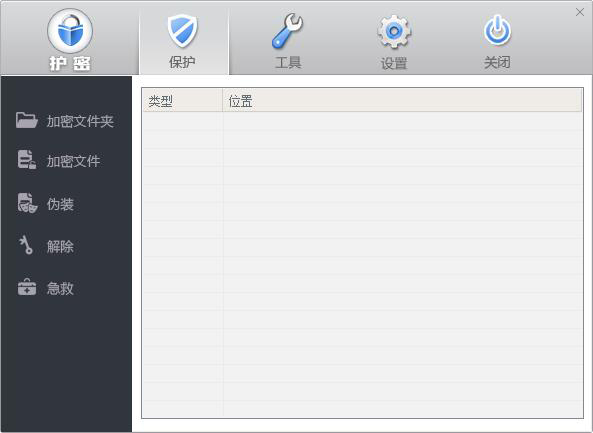Switch to the 设置 tab label

click(x=394, y=63)
